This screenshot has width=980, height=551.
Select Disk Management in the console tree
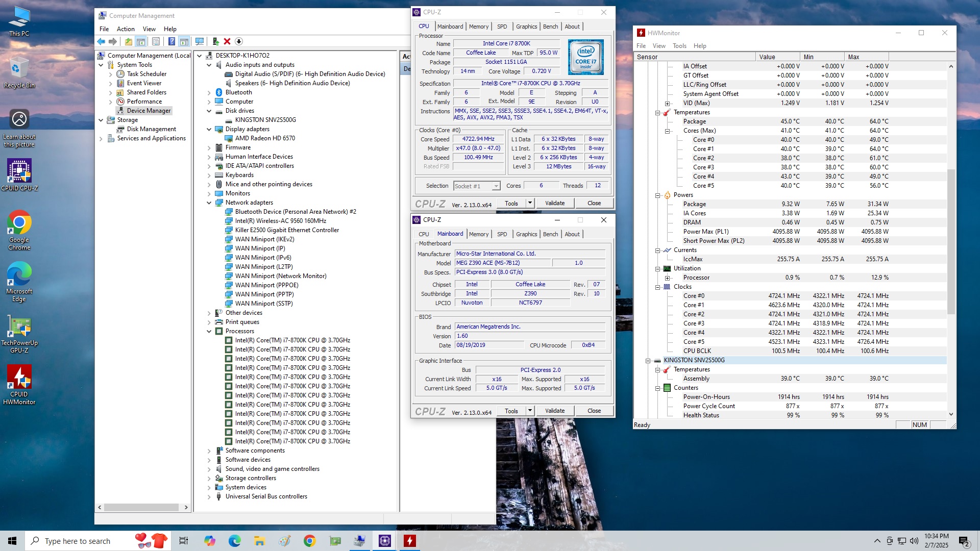tap(151, 129)
